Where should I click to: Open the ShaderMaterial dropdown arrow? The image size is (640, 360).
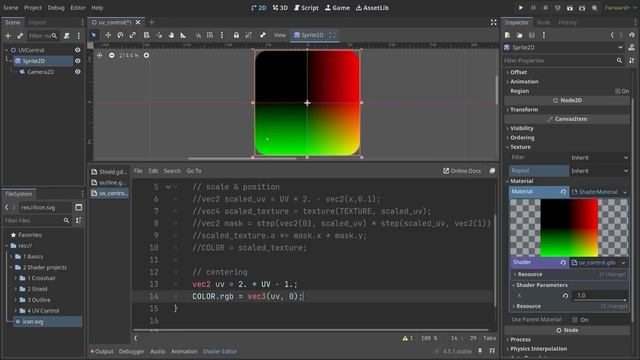624,192
